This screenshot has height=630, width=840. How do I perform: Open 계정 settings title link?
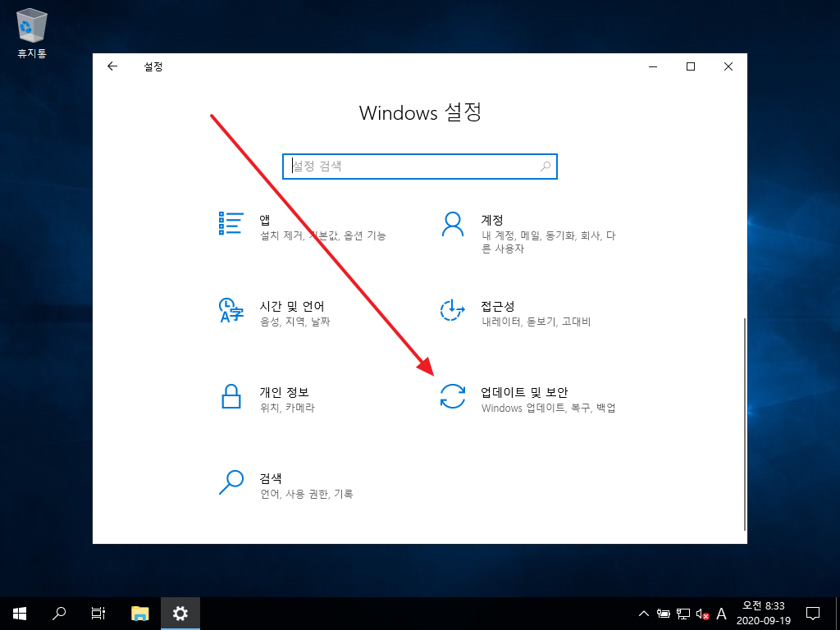click(492, 220)
